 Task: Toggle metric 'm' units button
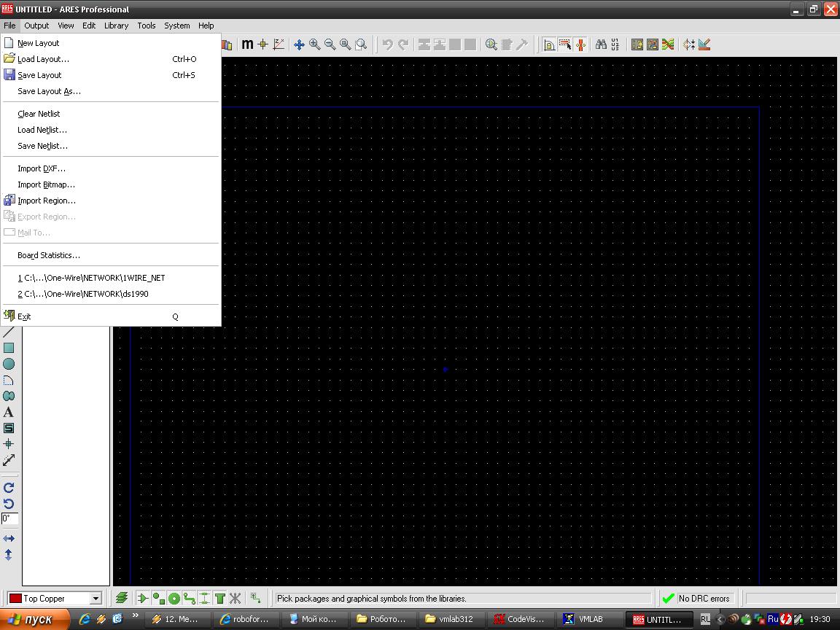click(x=248, y=44)
